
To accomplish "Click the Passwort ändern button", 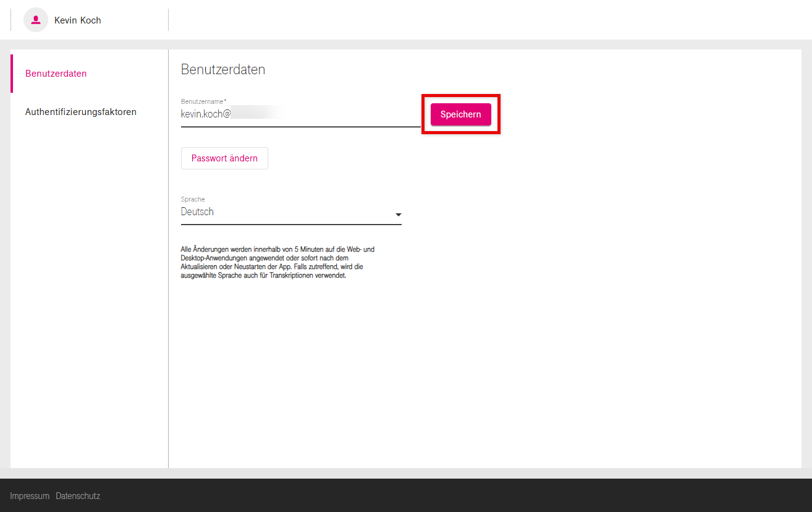I will tap(224, 158).
